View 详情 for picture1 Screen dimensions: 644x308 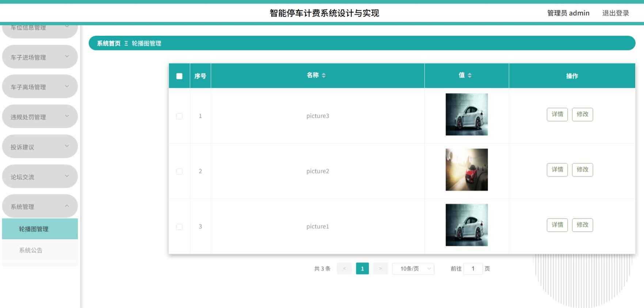pyautogui.click(x=557, y=225)
